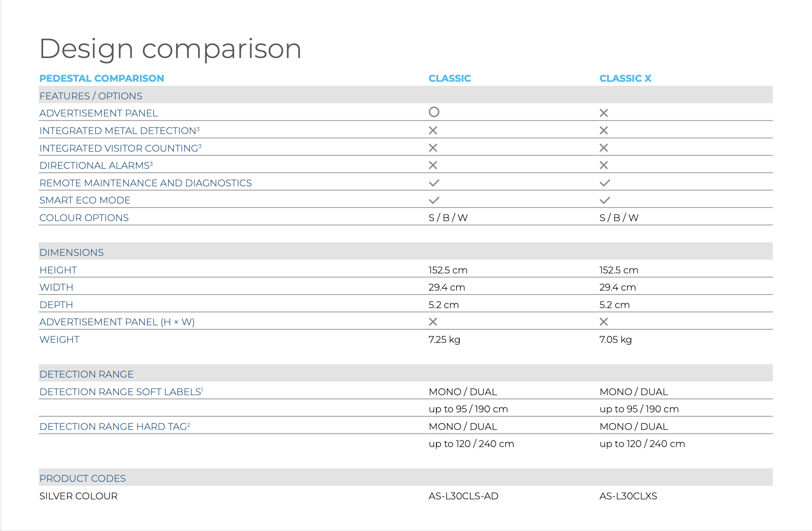Viewport: 812px width, 531px height.
Task: Click Classic 'up to 95 / 190 cm' value
Action: [x=468, y=409]
